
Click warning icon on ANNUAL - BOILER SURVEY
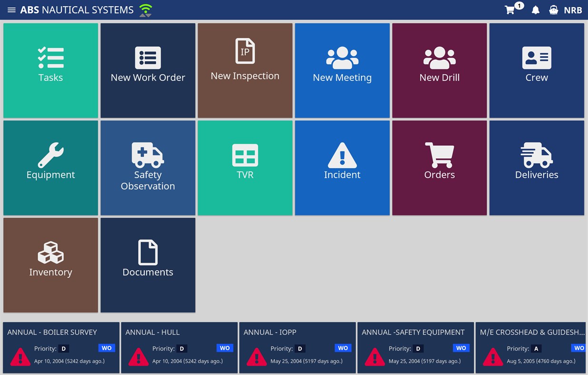[x=20, y=356]
